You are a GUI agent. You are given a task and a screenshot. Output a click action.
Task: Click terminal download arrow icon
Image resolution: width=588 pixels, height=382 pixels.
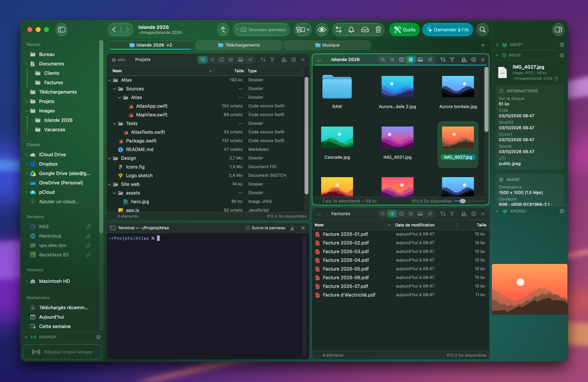click(x=292, y=228)
